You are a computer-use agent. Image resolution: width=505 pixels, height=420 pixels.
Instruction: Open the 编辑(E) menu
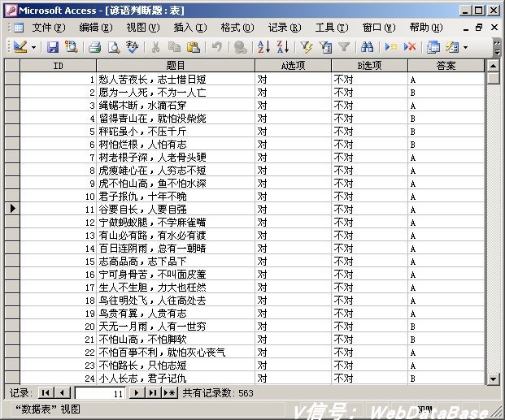(96, 28)
